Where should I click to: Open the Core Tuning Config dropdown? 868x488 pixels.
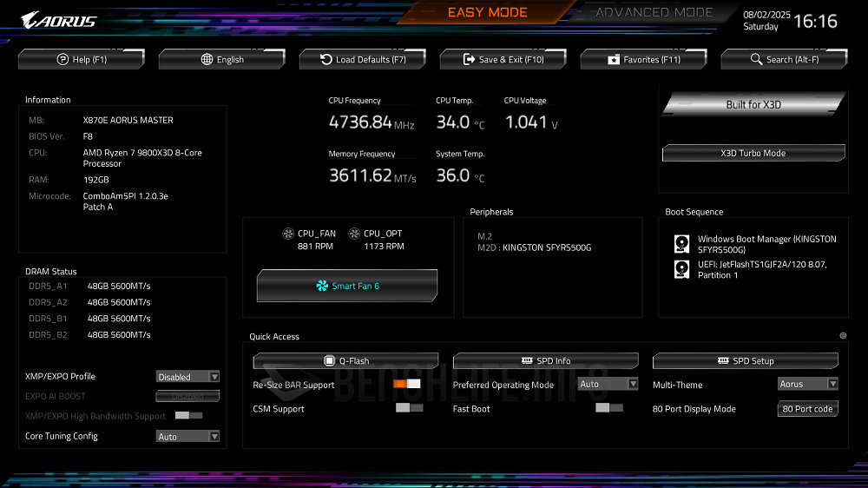(x=187, y=437)
